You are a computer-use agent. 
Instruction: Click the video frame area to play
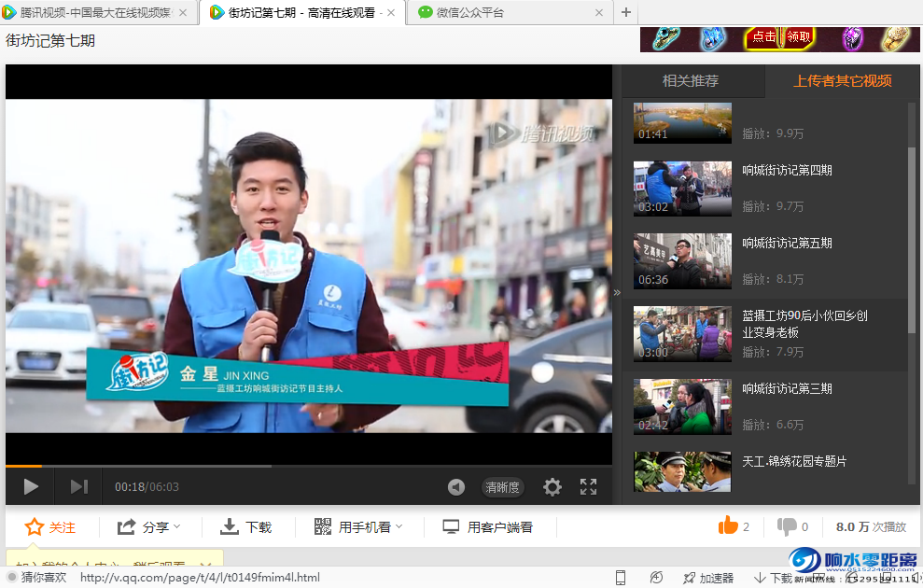click(309, 265)
